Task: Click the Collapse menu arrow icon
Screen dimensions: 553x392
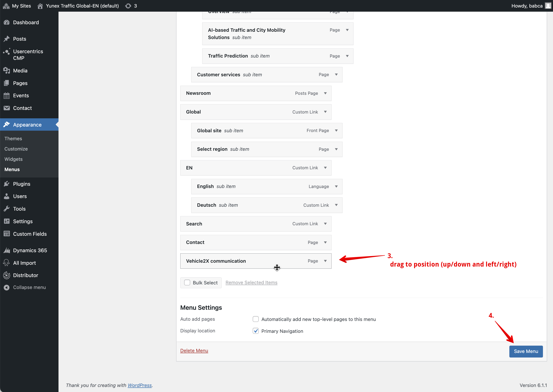Action: (7, 287)
